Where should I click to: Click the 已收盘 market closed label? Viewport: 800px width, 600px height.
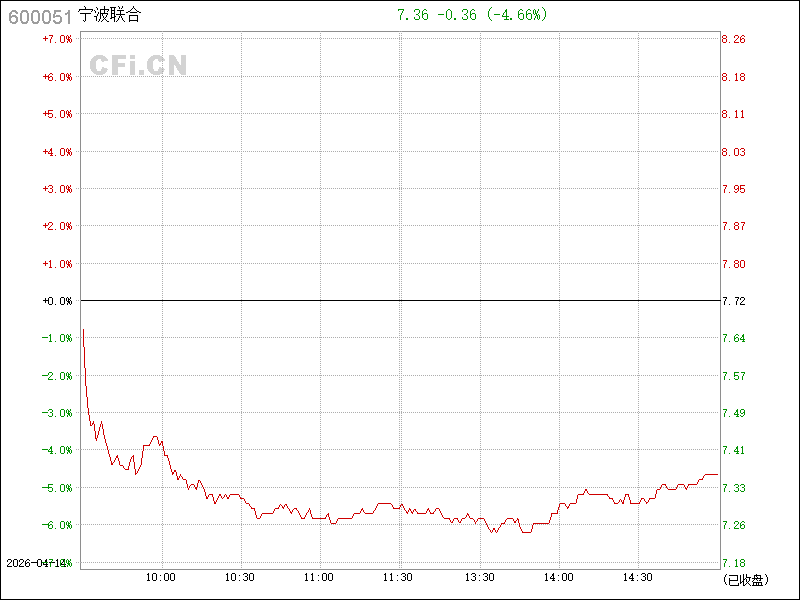744,579
